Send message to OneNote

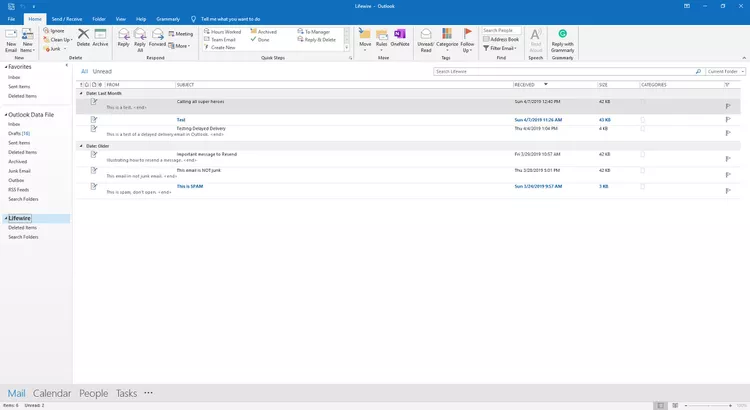400,37
